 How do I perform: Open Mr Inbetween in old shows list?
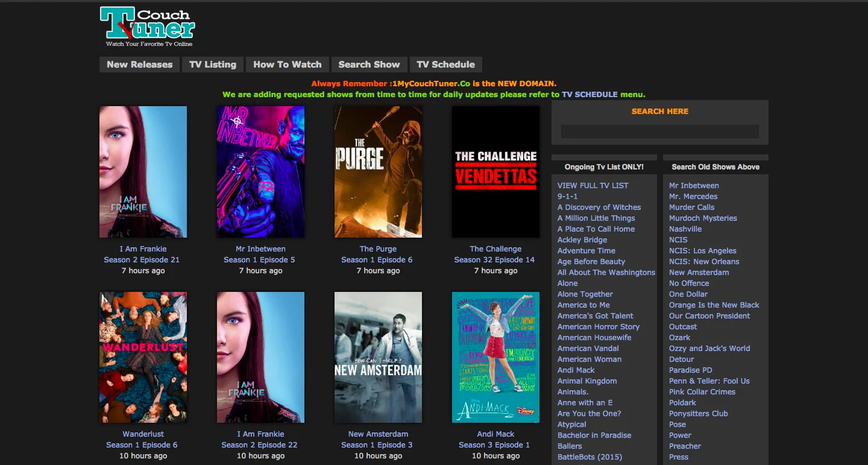pyautogui.click(x=694, y=186)
